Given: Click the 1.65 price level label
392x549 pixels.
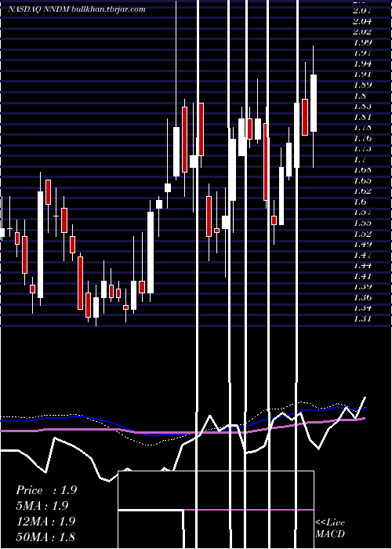Looking at the screenshot, I should click(362, 180).
